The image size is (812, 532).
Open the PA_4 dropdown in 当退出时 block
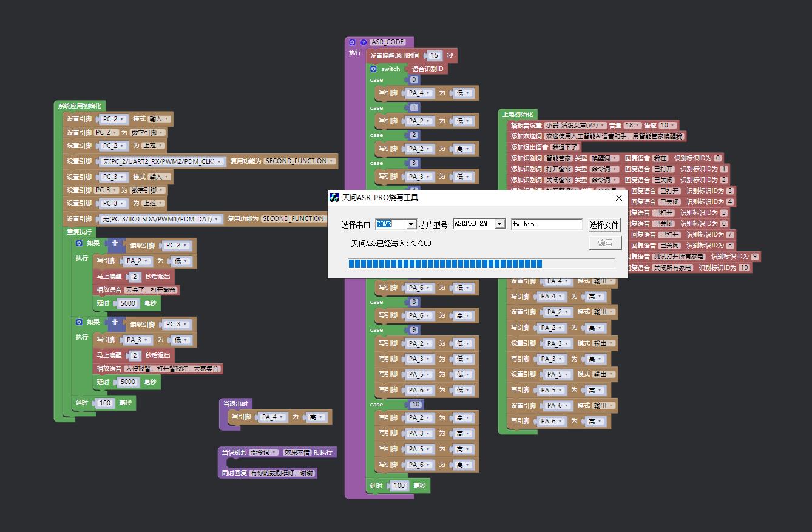coord(272,417)
